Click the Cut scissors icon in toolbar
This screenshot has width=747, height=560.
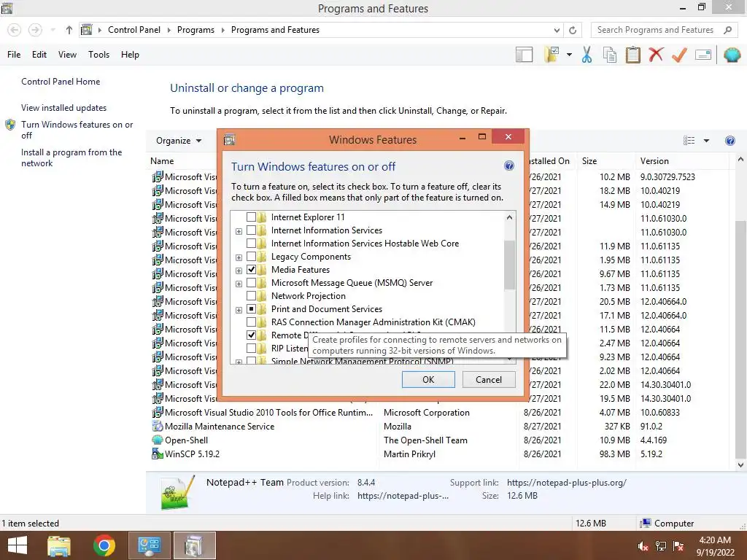(587, 55)
